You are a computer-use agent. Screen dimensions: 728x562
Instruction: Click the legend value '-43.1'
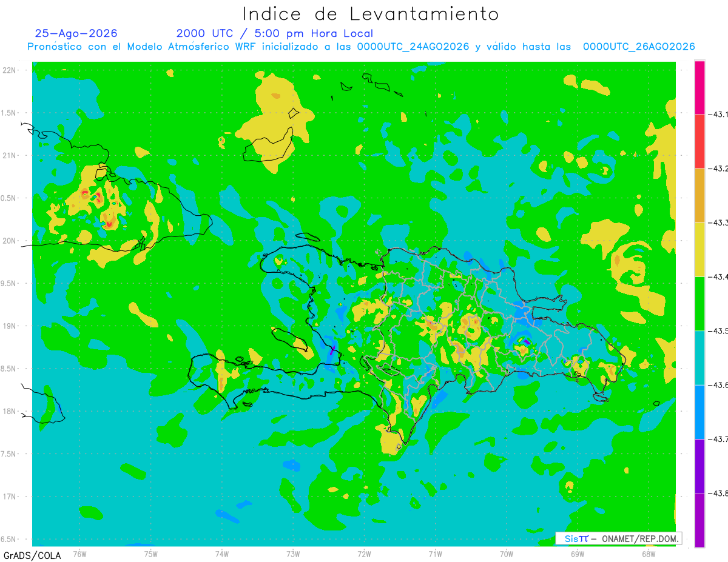click(x=719, y=115)
